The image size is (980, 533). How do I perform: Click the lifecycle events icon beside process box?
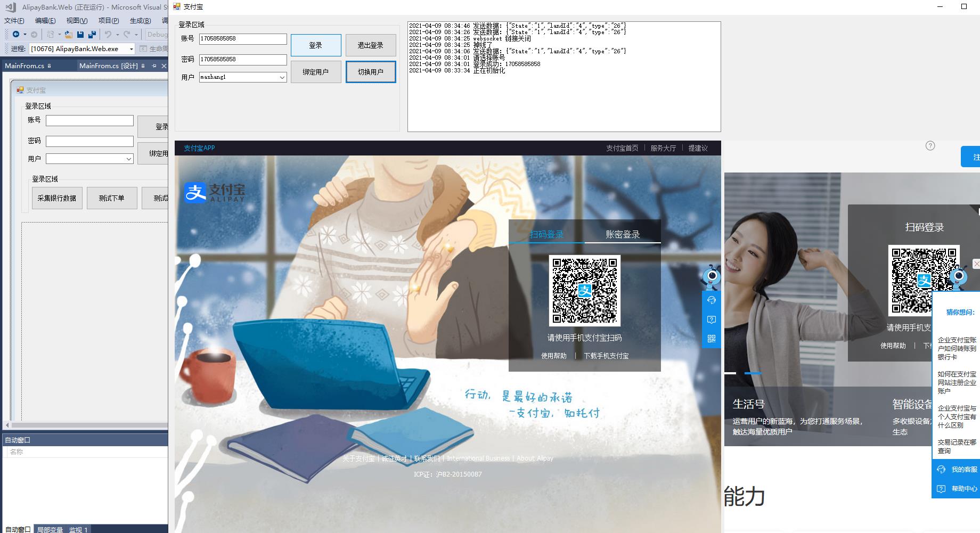[x=143, y=48]
